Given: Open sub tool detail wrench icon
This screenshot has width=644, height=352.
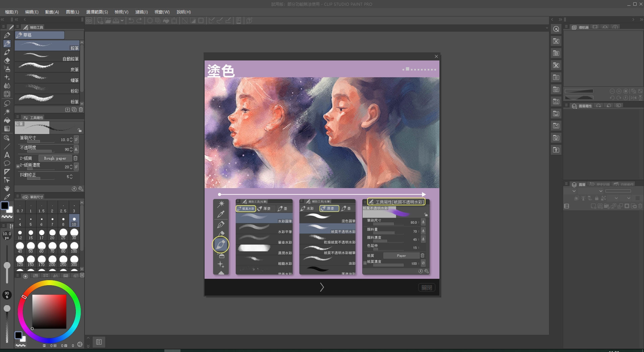Looking at the screenshot, I should 81,189.
